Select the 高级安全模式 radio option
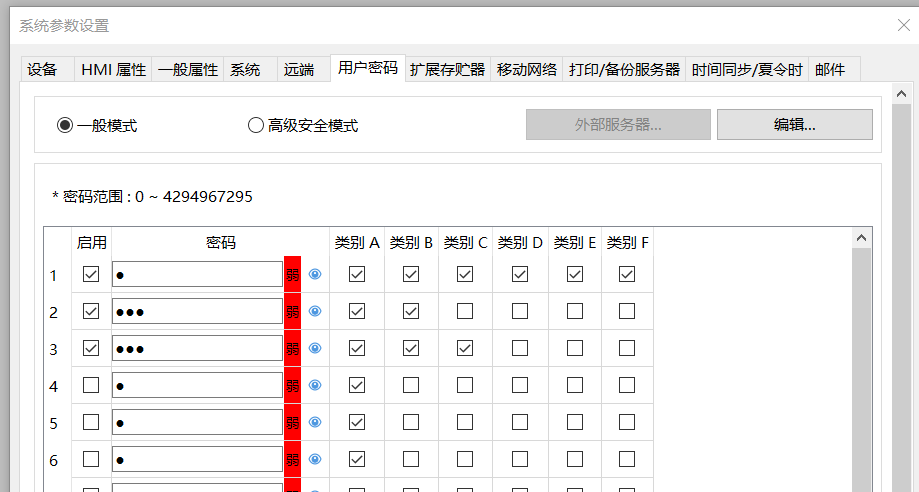This screenshot has height=492, width=919. pos(256,125)
